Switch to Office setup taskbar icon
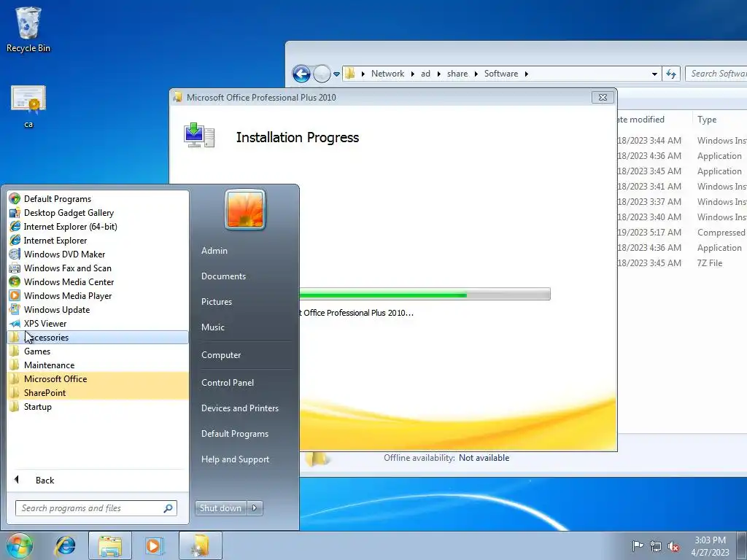Viewport: 747px width, 560px height. click(201, 545)
